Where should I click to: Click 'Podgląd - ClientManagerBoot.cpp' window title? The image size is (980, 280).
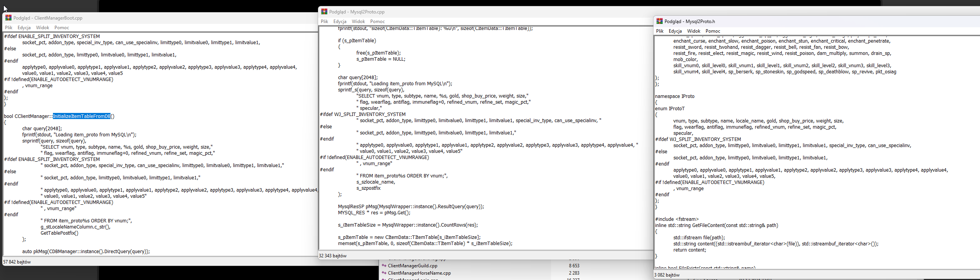pos(48,18)
